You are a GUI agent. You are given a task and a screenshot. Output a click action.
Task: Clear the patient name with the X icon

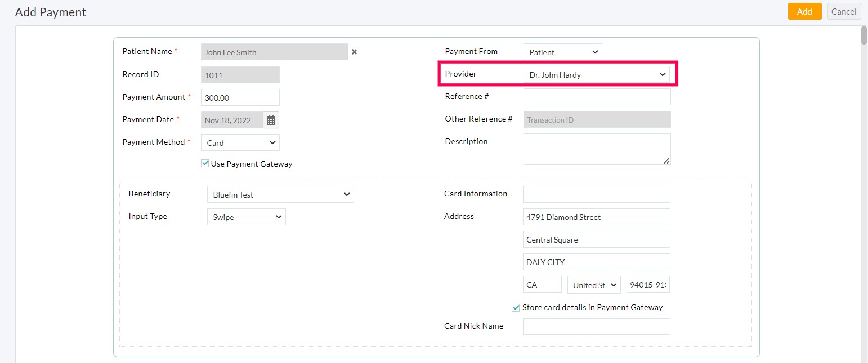point(354,52)
